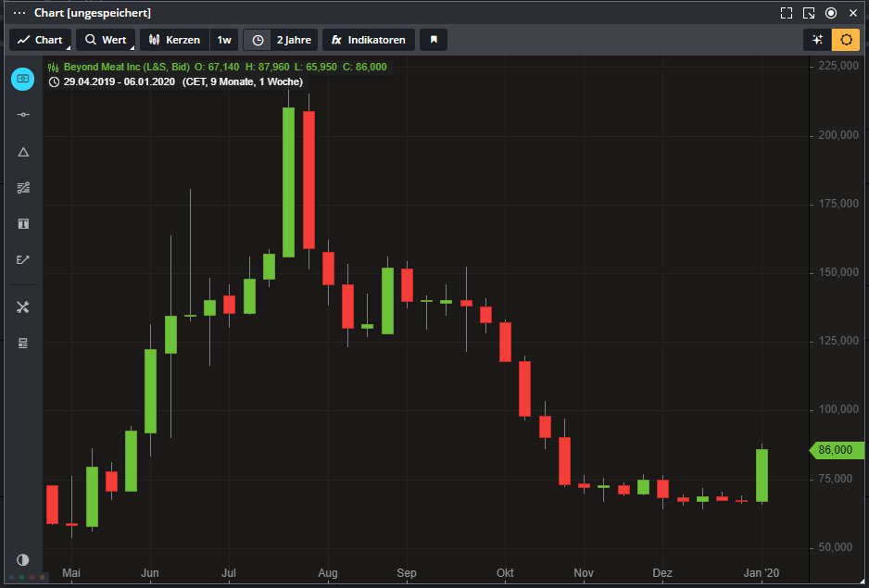Viewport: 869px width, 588px height.
Task: Click the 1w interval button
Action: 224,40
